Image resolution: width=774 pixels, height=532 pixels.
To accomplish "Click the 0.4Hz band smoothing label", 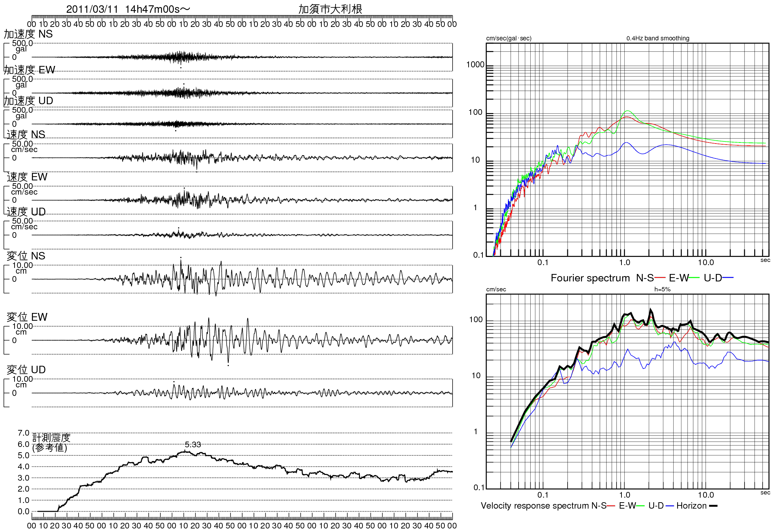I will pyautogui.click(x=658, y=38).
